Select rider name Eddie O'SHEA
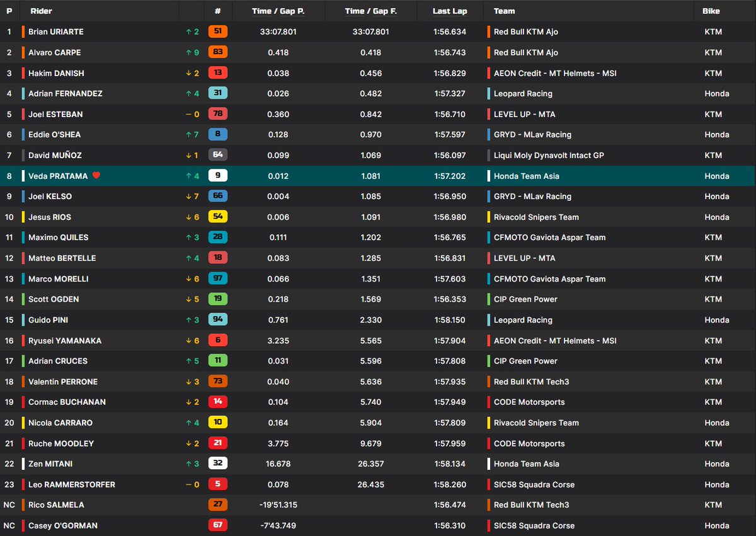The width and height of the screenshot is (756, 536). [x=55, y=134]
